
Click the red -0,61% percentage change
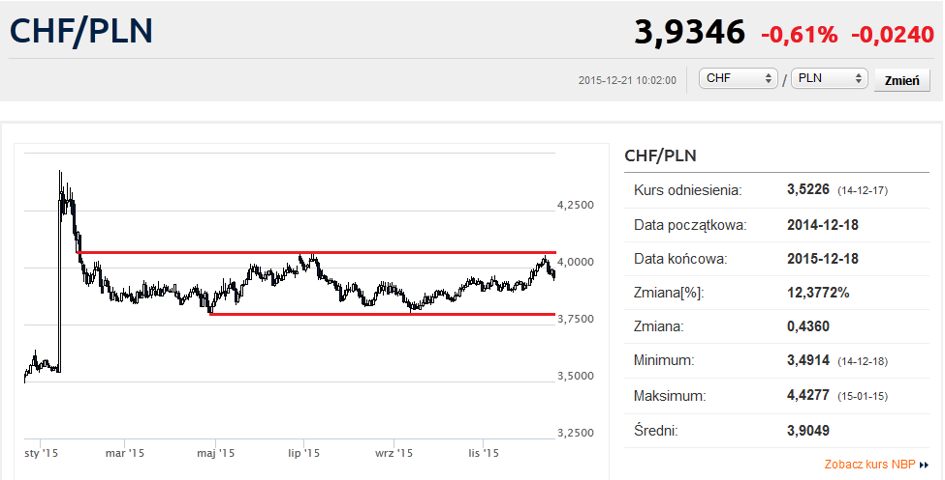pyautogui.click(x=799, y=35)
